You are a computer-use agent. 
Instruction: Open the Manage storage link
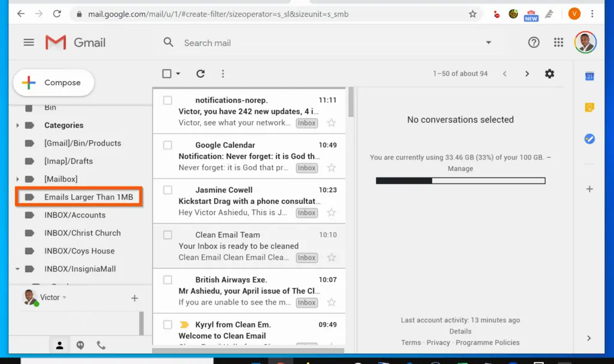click(x=460, y=169)
